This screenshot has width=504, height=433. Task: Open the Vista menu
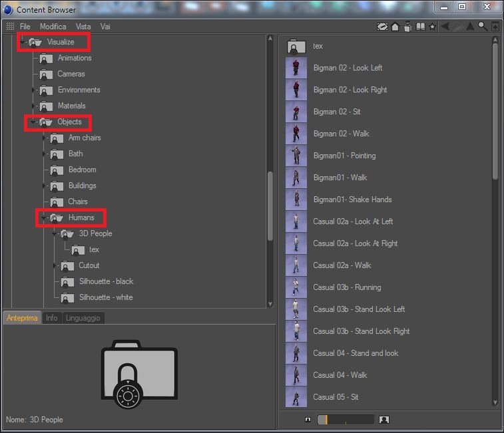click(x=83, y=27)
